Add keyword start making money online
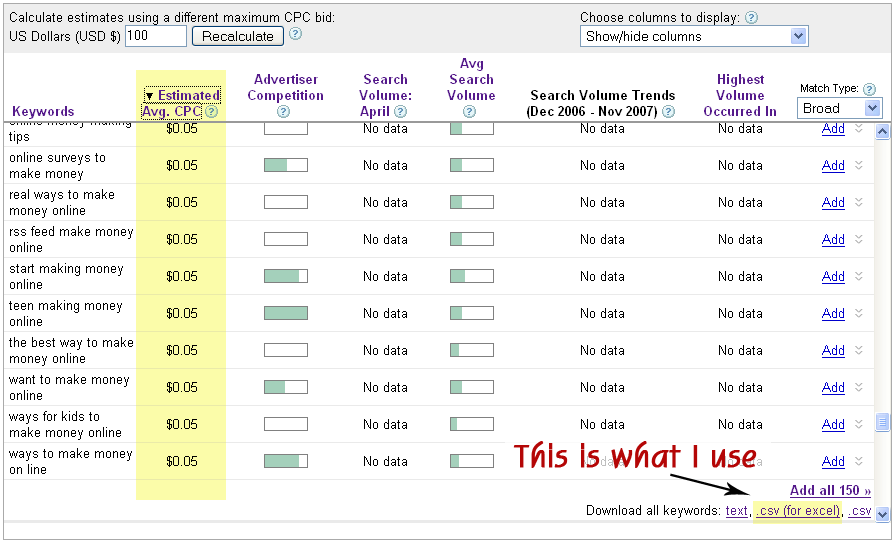 [x=833, y=276]
